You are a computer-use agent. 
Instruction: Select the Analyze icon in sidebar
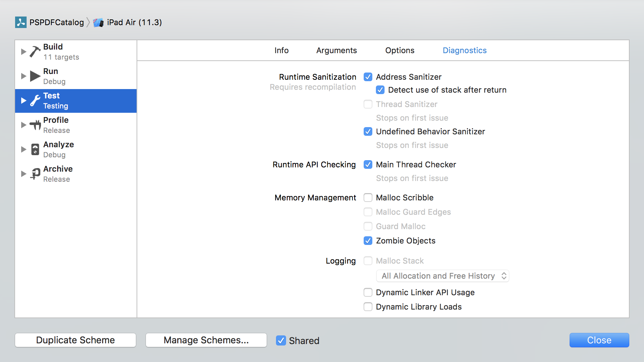point(35,149)
